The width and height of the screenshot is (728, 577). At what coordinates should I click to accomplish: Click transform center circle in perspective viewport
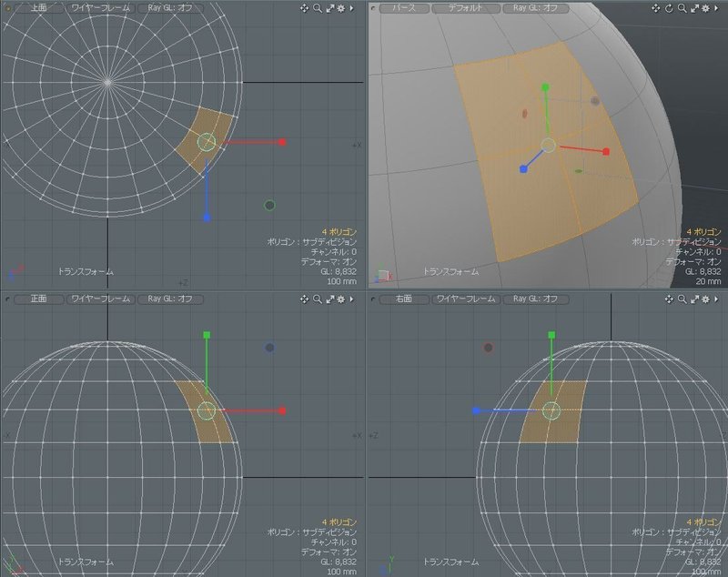(549, 146)
